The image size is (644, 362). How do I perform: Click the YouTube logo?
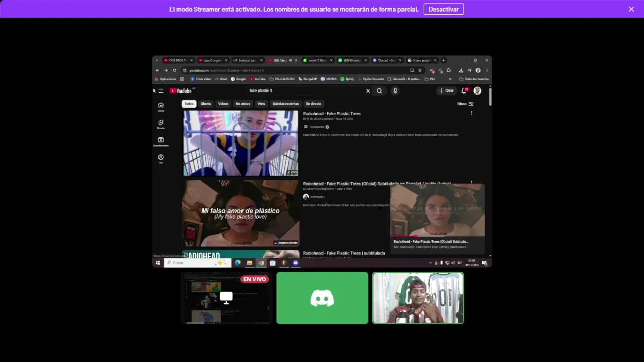tap(181, 91)
